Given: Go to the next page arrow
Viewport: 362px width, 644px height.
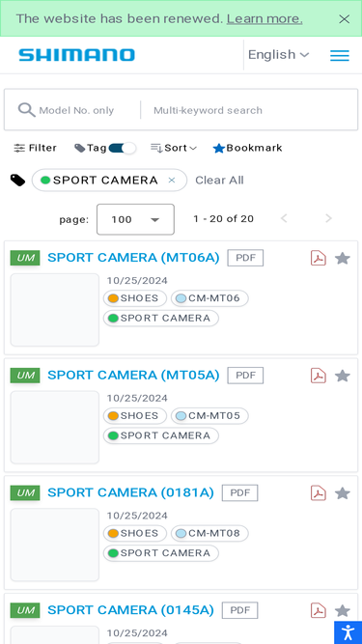Looking at the screenshot, I should [x=328, y=219].
